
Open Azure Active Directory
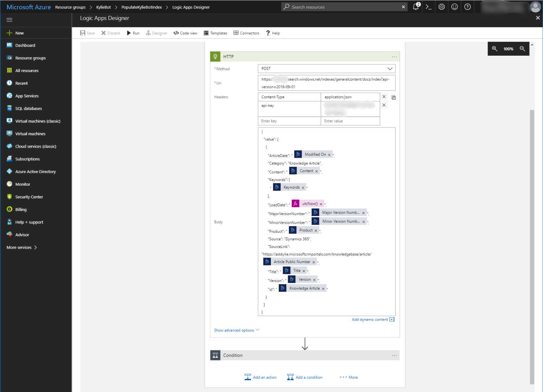pyautogui.click(x=35, y=172)
